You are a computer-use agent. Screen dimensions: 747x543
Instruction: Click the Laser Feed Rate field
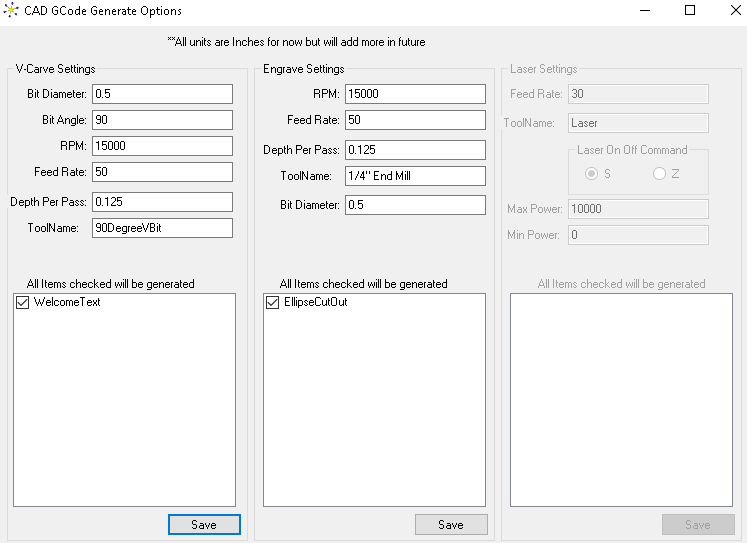[x=638, y=94]
